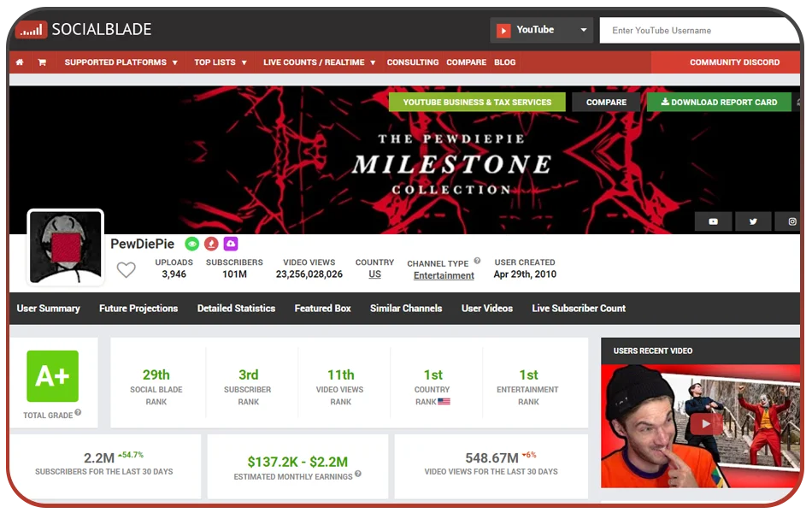Image resolution: width=812 pixels, height=513 pixels.
Task: Click the PewDiePie channel name
Action: [143, 244]
